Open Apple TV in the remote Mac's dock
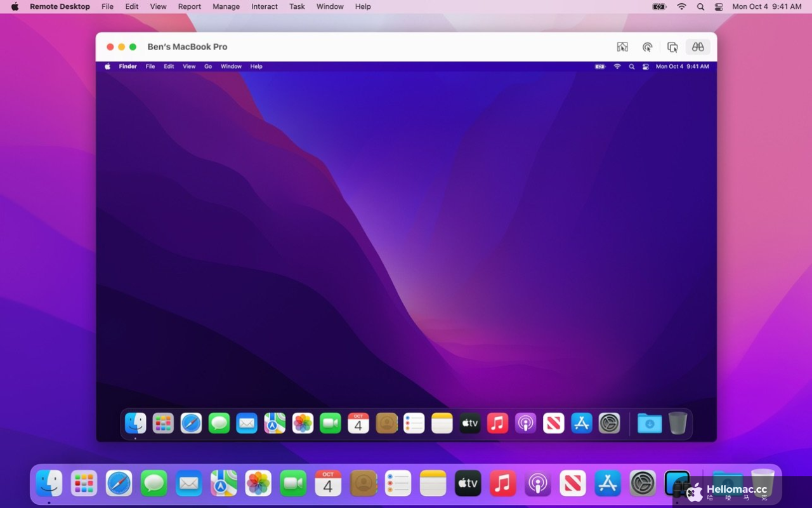Screen dimensions: 812x508 (x=470, y=423)
